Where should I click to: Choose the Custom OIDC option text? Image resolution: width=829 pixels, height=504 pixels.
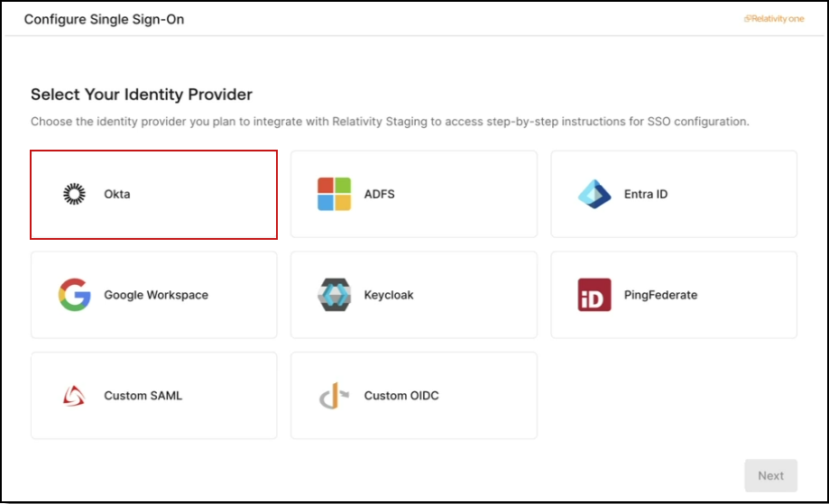(x=401, y=396)
